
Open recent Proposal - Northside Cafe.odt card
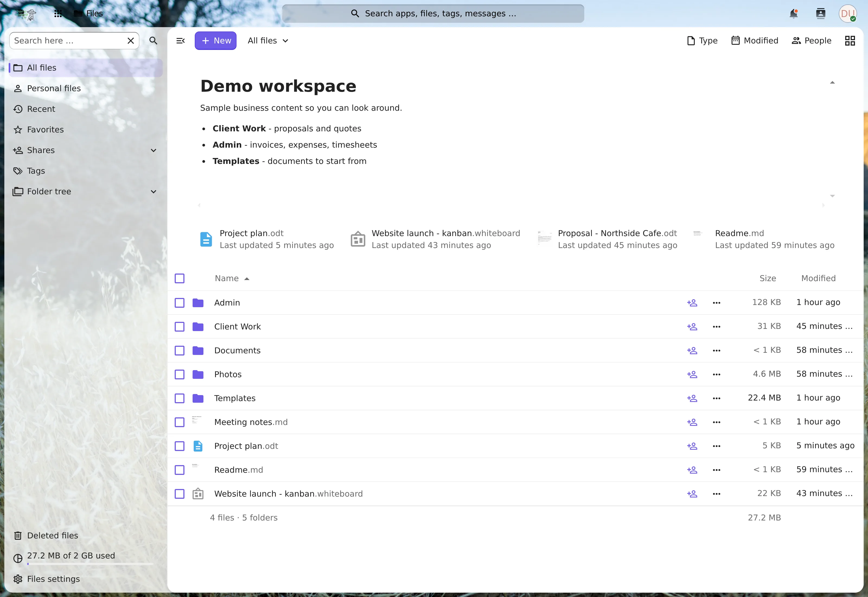click(x=607, y=239)
